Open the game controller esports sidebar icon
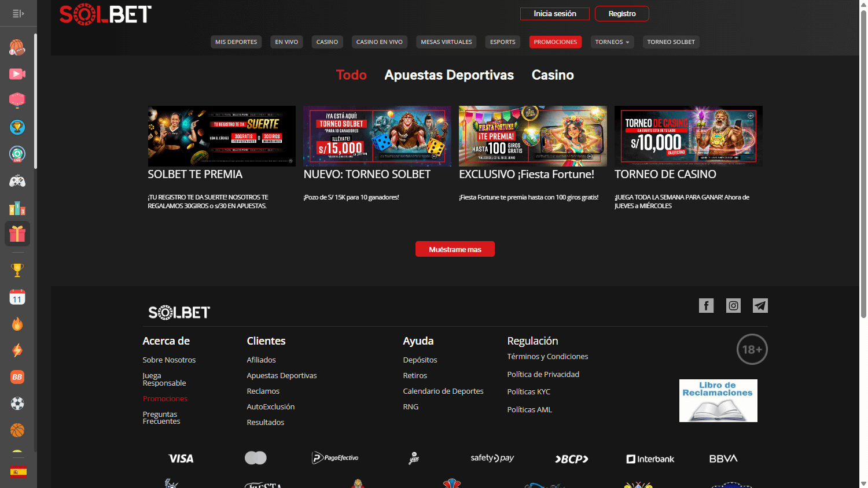This screenshot has width=868, height=488. (x=17, y=181)
